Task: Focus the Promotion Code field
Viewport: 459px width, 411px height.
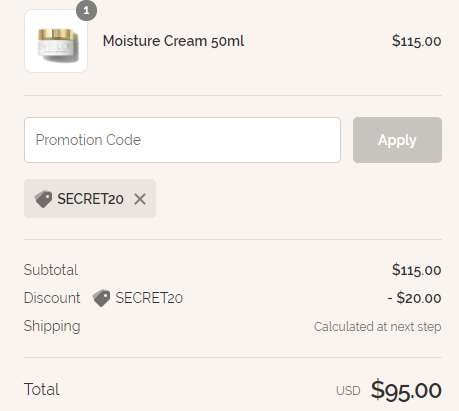Action: [x=182, y=140]
